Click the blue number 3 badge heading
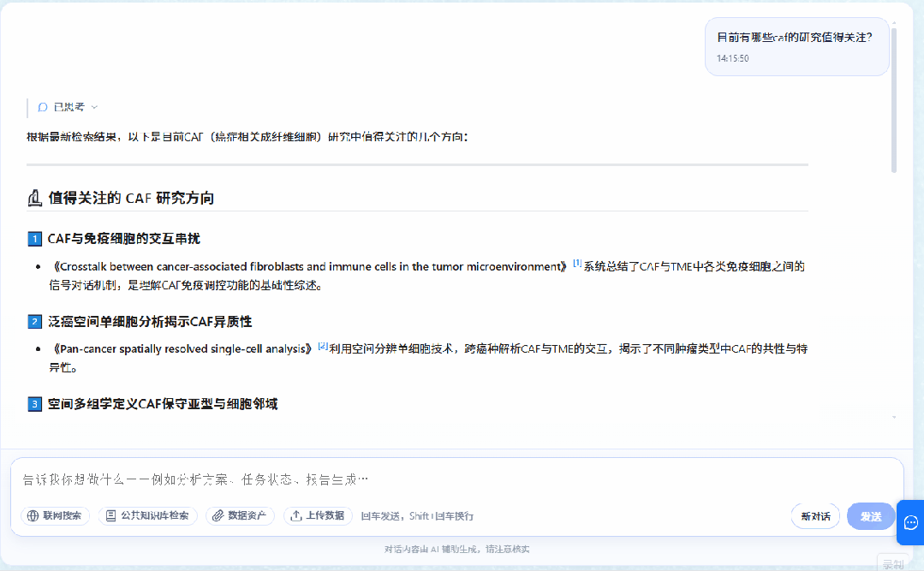This screenshot has height=571, width=924. pyautogui.click(x=35, y=404)
